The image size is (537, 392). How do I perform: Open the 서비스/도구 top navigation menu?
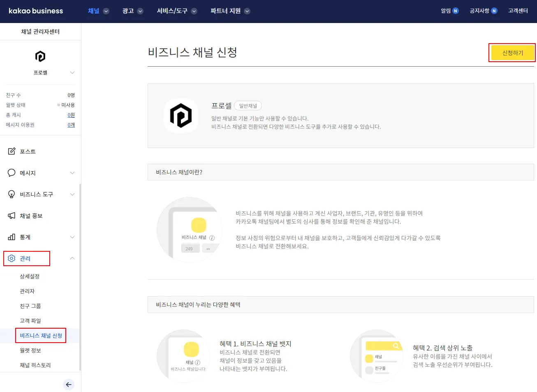tap(172, 11)
